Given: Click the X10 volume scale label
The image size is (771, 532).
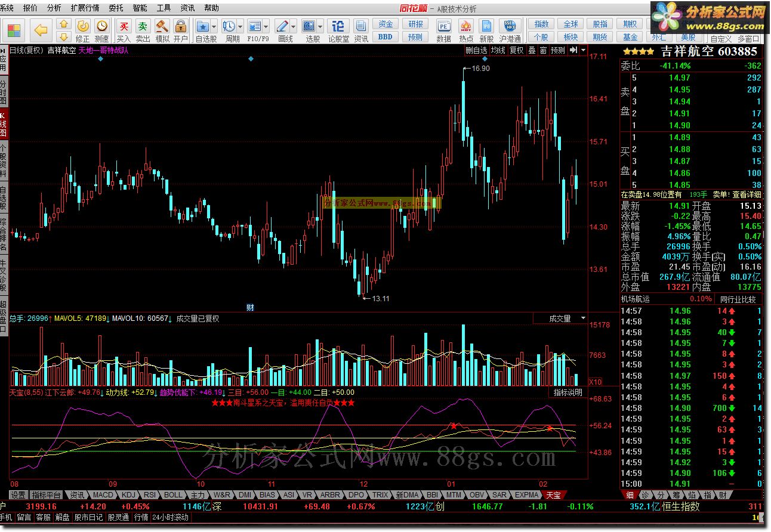Looking at the screenshot, I should pos(595,382).
